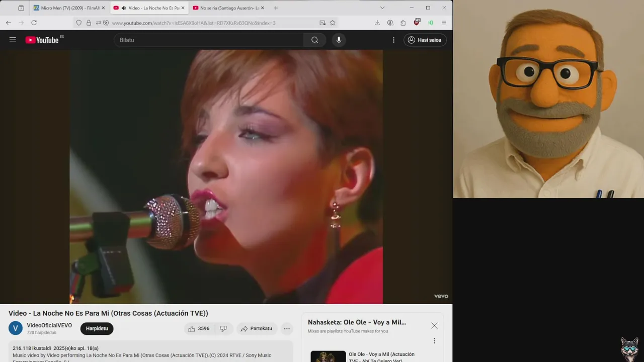Open the YouTube hamburger guide menu

click(13, 40)
